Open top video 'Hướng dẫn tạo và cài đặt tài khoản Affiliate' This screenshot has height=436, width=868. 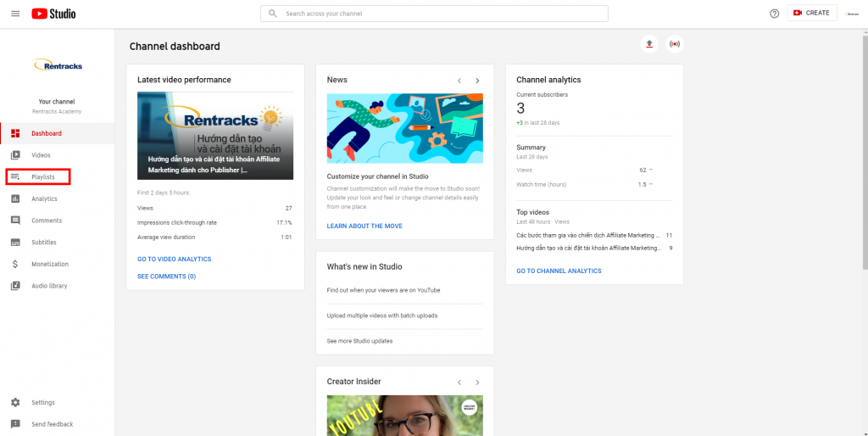pos(588,249)
